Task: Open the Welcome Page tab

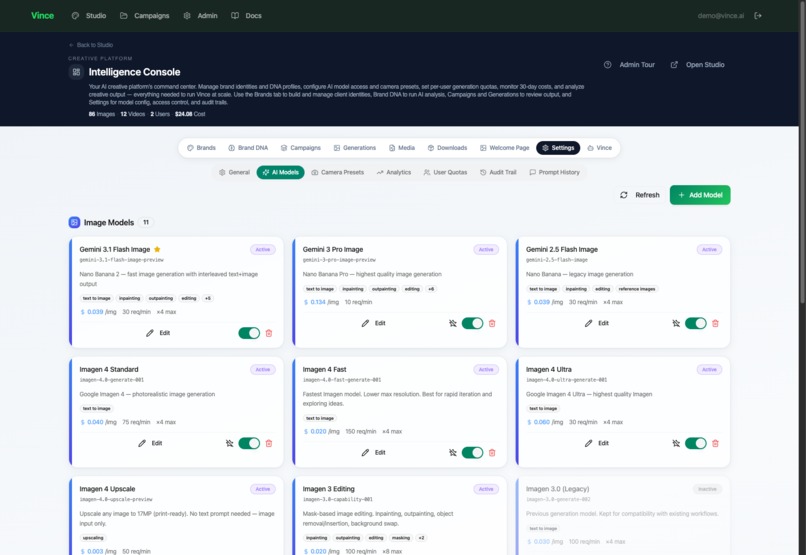Action: point(504,147)
